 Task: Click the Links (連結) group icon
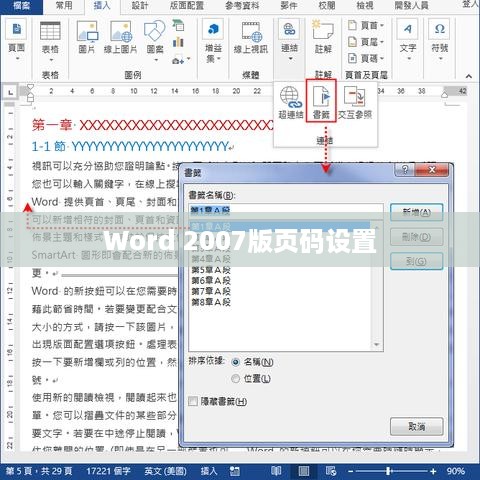[289, 30]
